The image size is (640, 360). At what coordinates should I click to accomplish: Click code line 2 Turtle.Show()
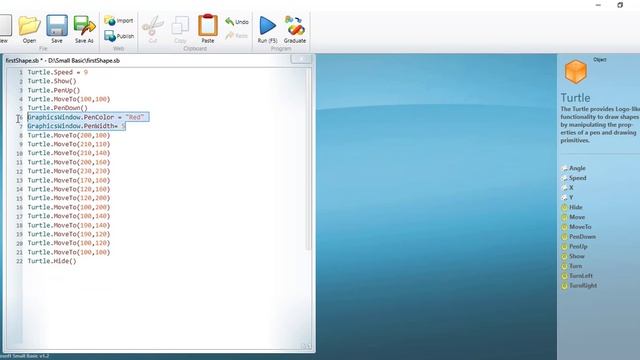52,81
